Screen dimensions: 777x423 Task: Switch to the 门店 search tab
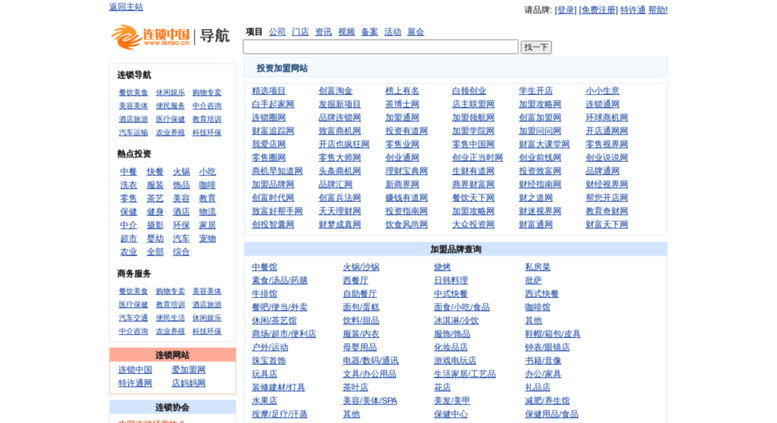pyautogui.click(x=300, y=32)
